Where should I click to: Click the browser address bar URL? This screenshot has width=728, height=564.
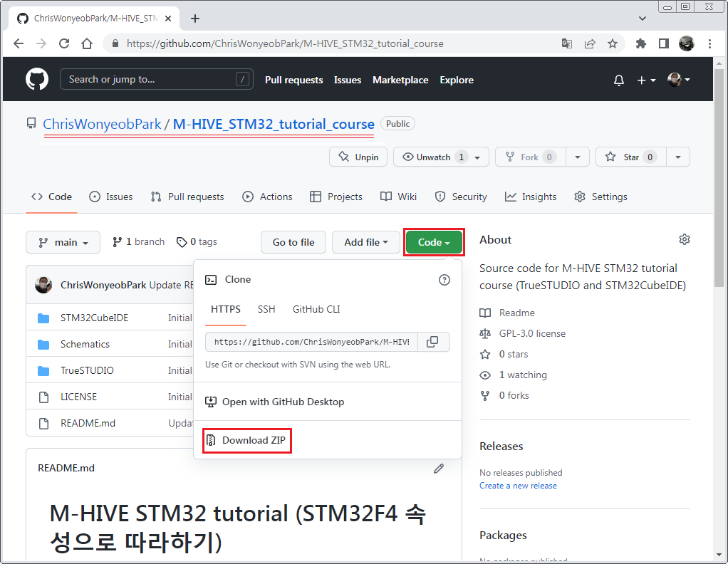click(285, 43)
